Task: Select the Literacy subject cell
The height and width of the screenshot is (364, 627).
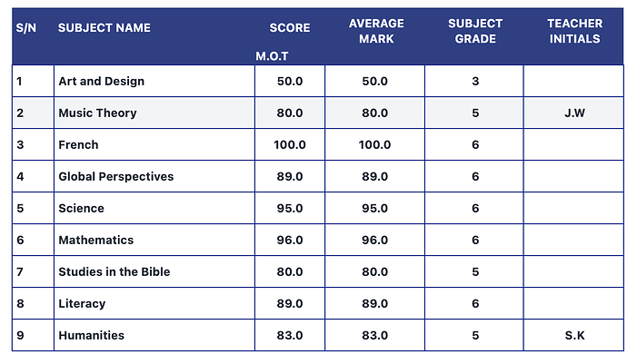Action: click(x=82, y=304)
